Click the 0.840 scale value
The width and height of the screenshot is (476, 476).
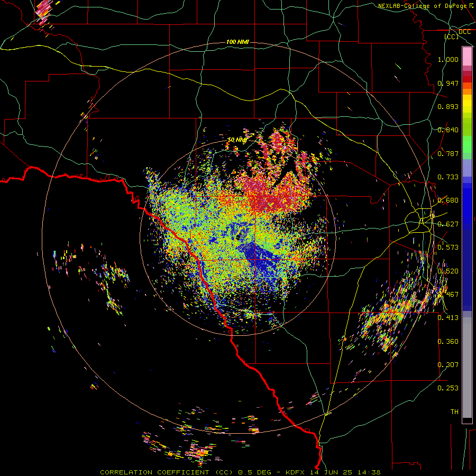click(x=448, y=130)
